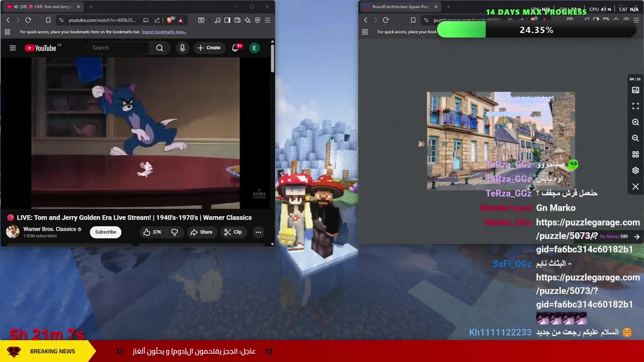Arrange pieces with the grid icon
644x362 pixels.
pyautogui.click(x=635, y=154)
